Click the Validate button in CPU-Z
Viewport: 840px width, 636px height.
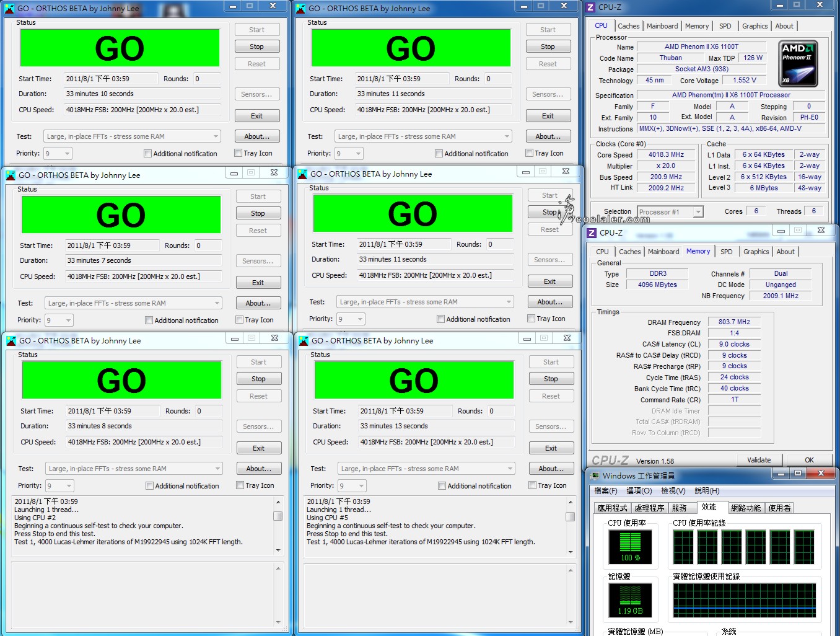point(759,460)
